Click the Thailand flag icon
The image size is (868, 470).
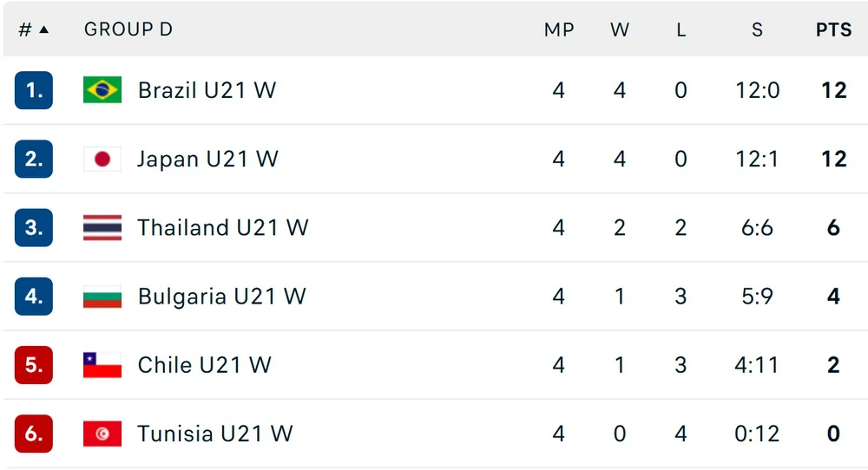[102, 228]
